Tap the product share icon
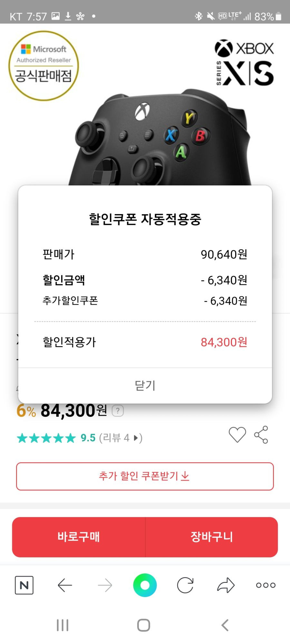 point(261,435)
